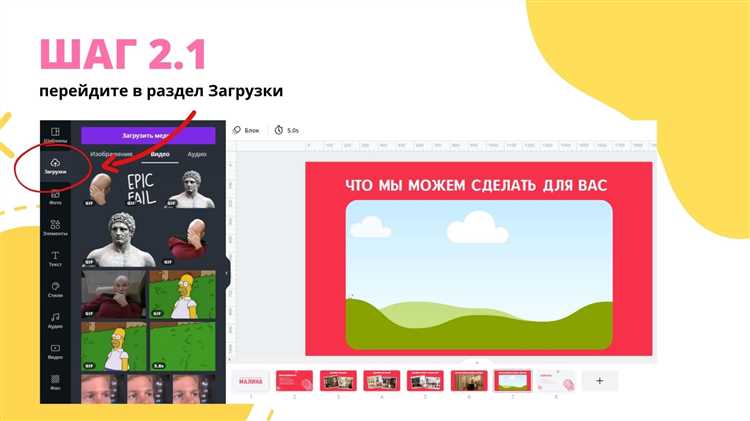Click the purple Загрузить медиа button
This screenshot has height=421, width=750.
[x=148, y=136]
